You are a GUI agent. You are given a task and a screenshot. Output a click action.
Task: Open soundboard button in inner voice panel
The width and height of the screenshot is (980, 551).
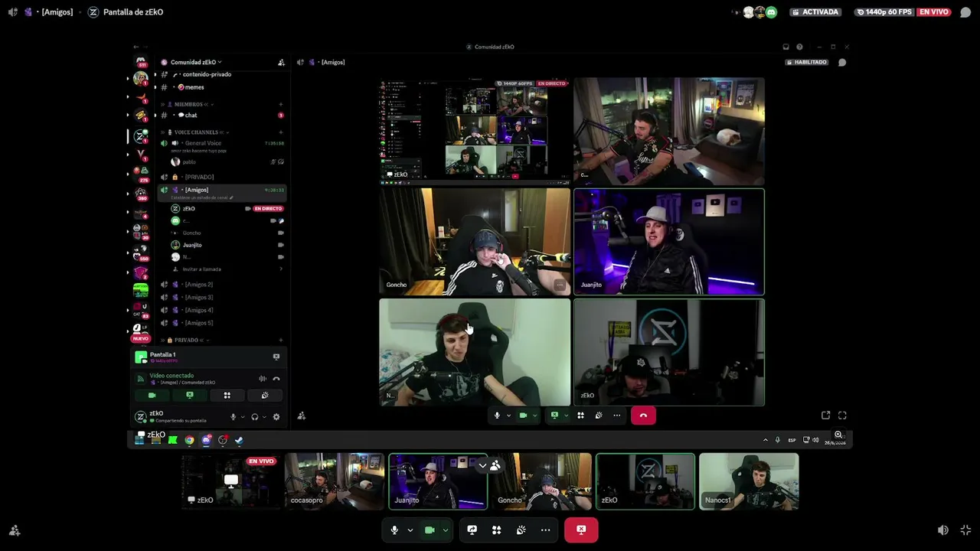pos(264,396)
